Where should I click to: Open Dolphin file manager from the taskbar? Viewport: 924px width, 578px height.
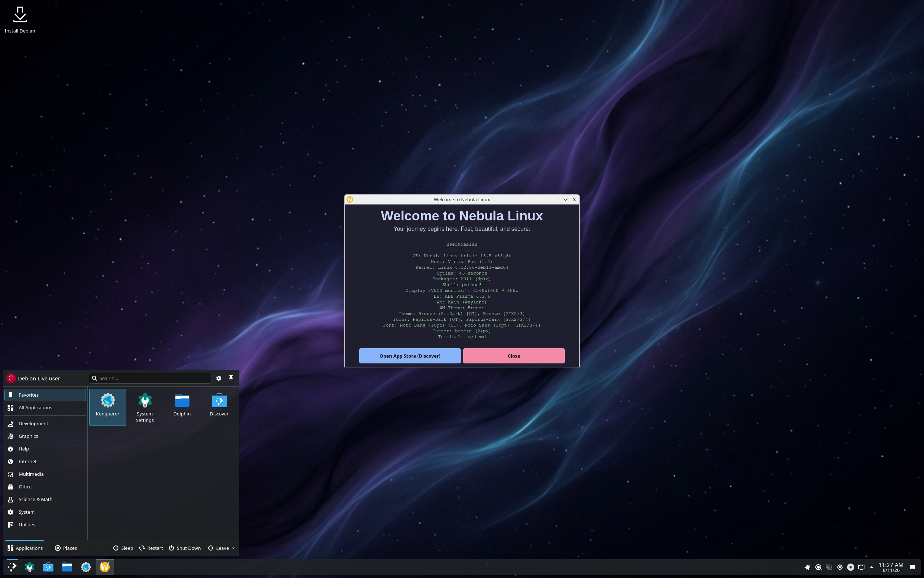(67, 567)
